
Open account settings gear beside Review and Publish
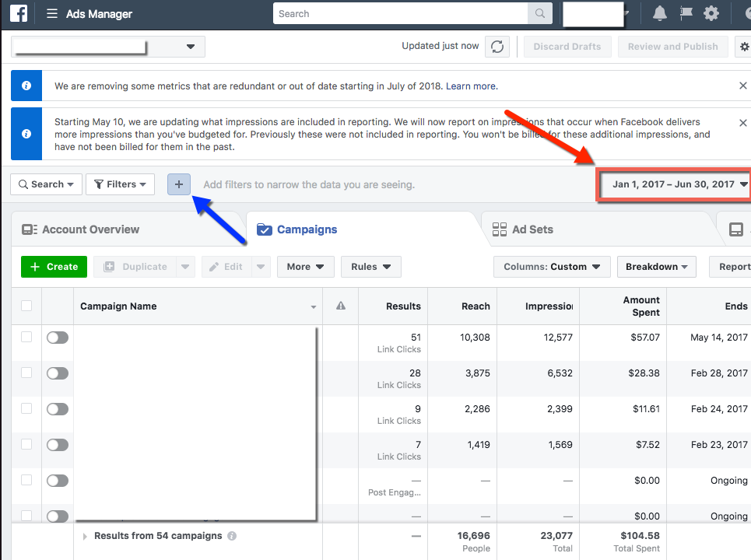[x=744, y=47]
